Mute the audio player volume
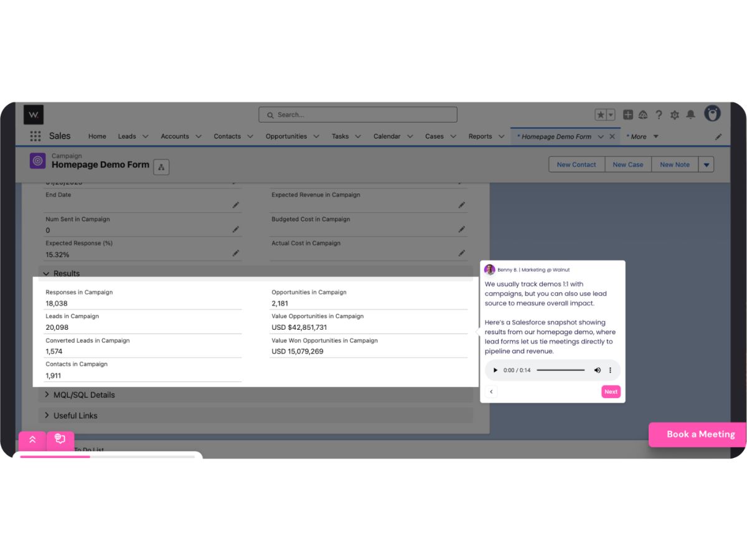Viewport: 747px width, 560px height. pos(598,370)
